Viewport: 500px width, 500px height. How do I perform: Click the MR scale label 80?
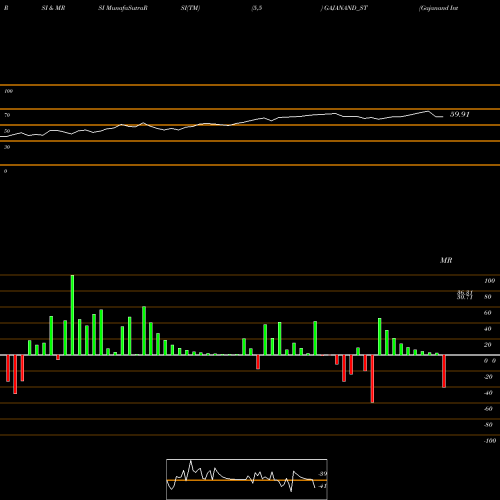point(488,297)
